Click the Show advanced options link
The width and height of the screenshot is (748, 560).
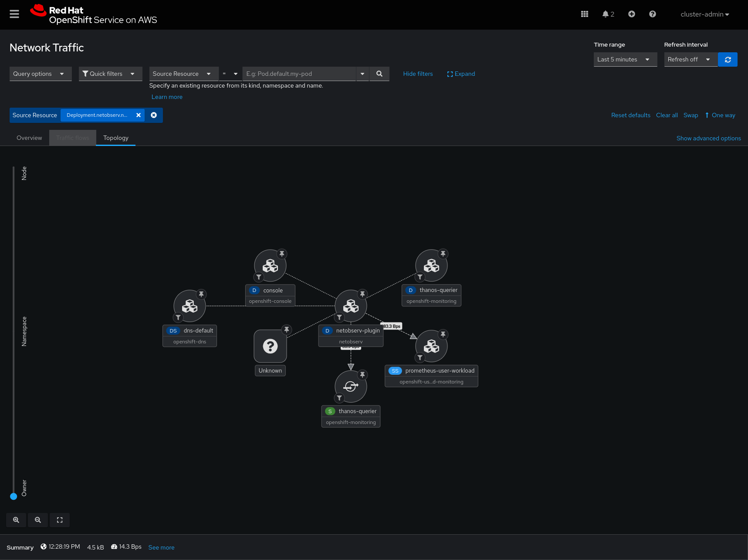(708, 139)
